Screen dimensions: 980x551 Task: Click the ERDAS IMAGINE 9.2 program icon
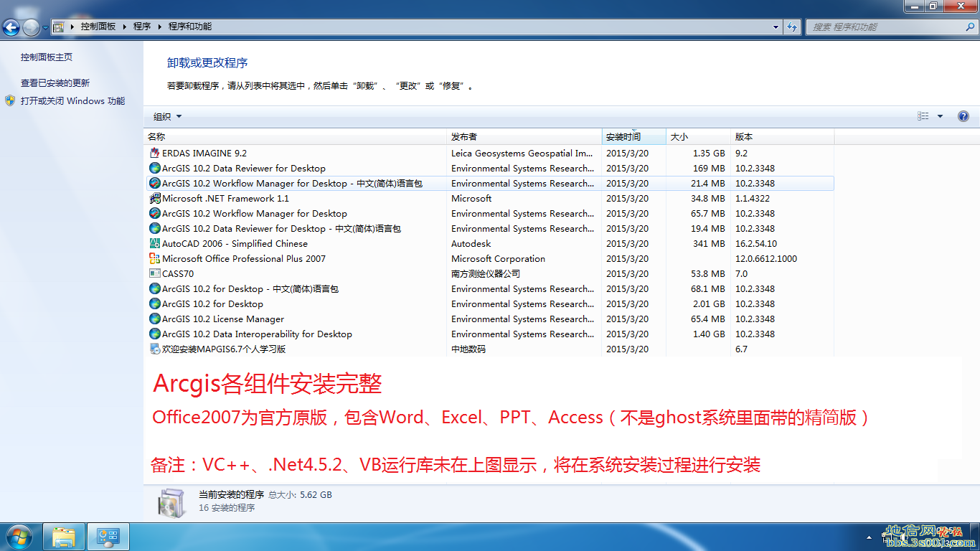pyautogui.click(x=154, y=153)
